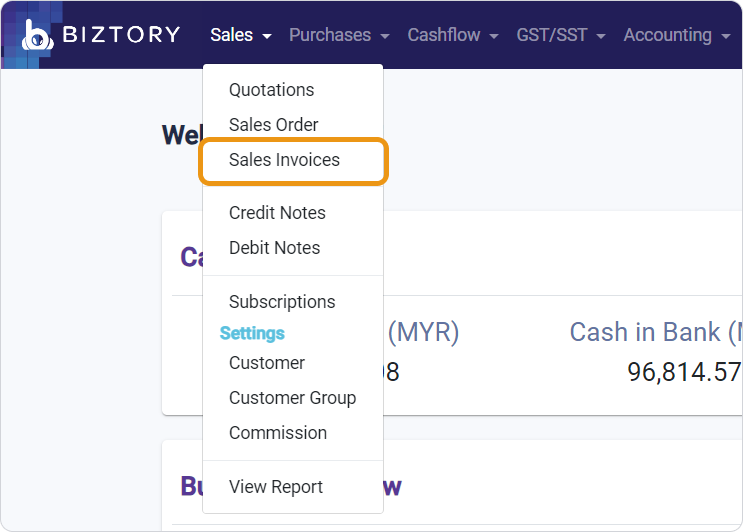Viewport: 743px width, 532px height.
Task: Open the Cashflow dropdown
Action: tap(453, 35)
